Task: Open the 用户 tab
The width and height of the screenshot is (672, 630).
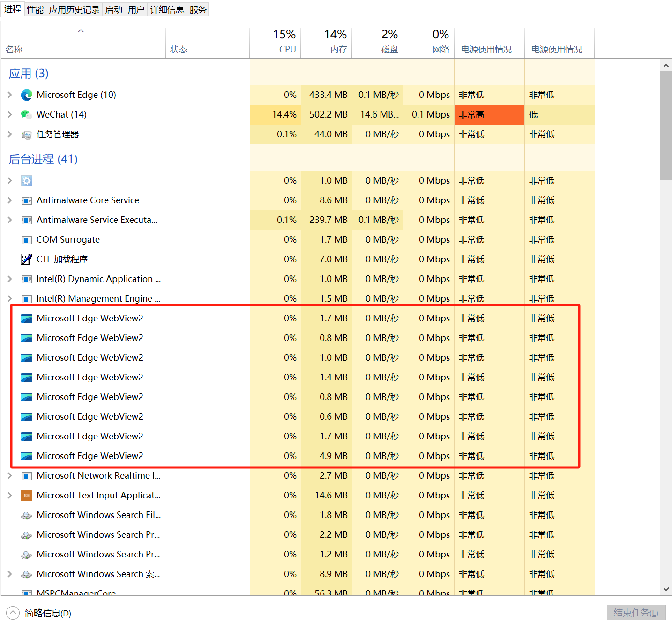Action: (x=136, y=9)
